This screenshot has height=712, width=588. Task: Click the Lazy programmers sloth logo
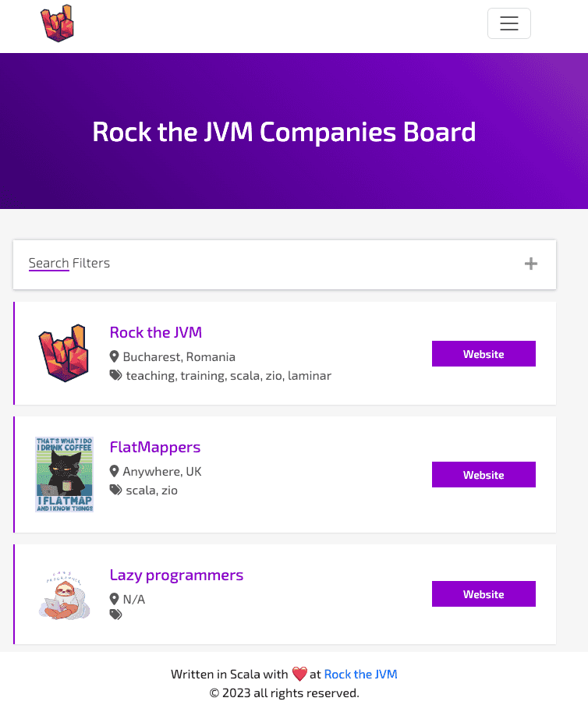point(64,595)
